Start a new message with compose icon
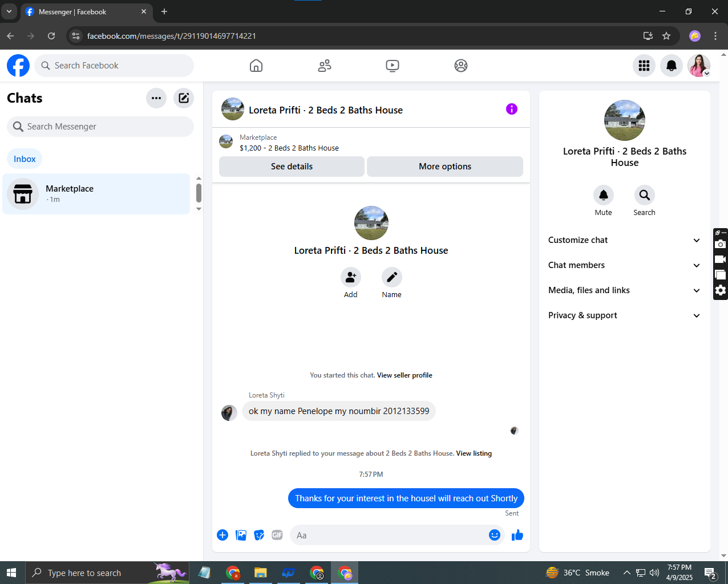 click(x=184, y=98)
